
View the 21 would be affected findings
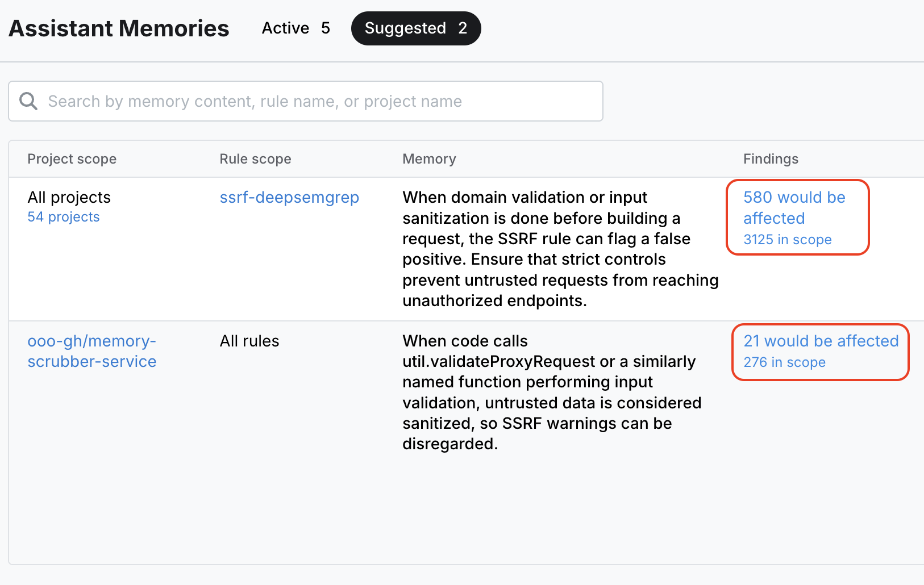point(821,341)
